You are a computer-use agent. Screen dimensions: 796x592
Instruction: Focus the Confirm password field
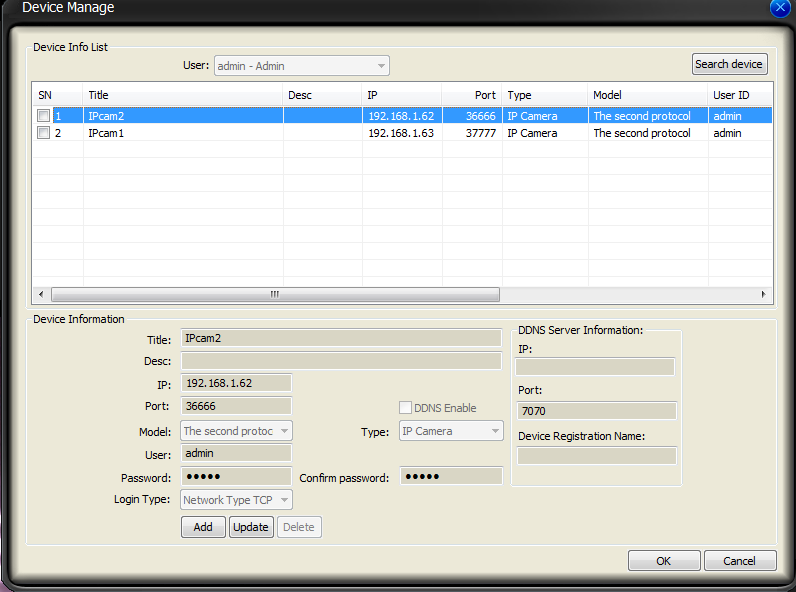pos(451,476)
